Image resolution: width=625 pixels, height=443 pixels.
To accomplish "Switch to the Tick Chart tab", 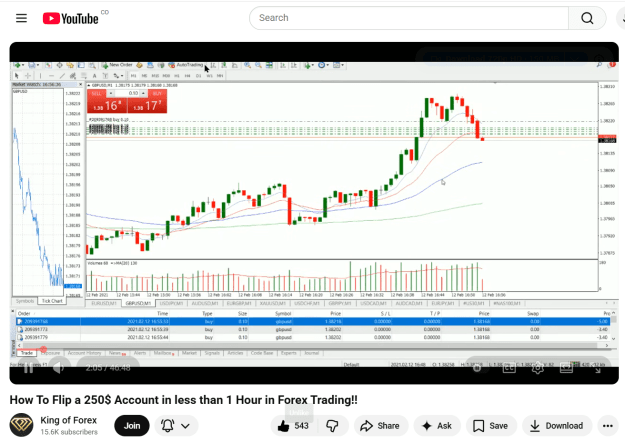I will [52, 301].
